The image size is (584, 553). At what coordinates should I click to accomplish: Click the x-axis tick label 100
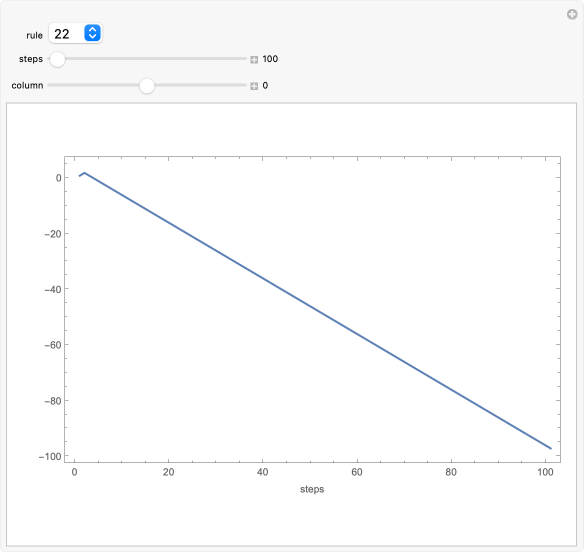click(x=545, y=472)
